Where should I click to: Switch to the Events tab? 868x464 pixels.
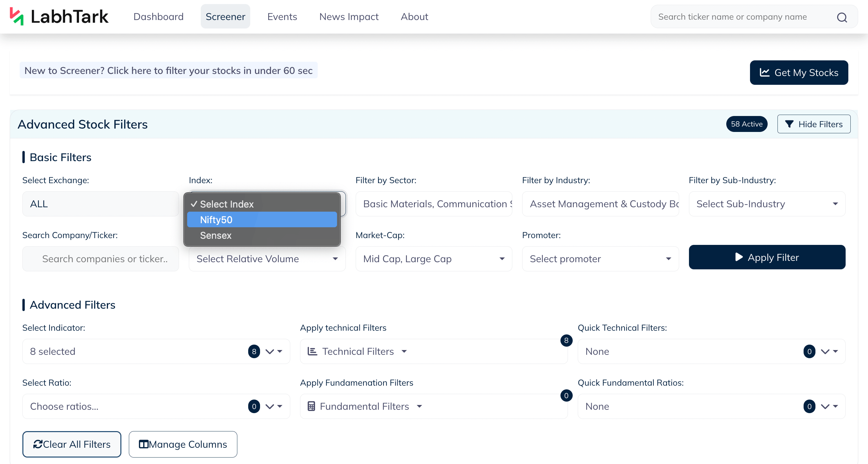[282, 17]
